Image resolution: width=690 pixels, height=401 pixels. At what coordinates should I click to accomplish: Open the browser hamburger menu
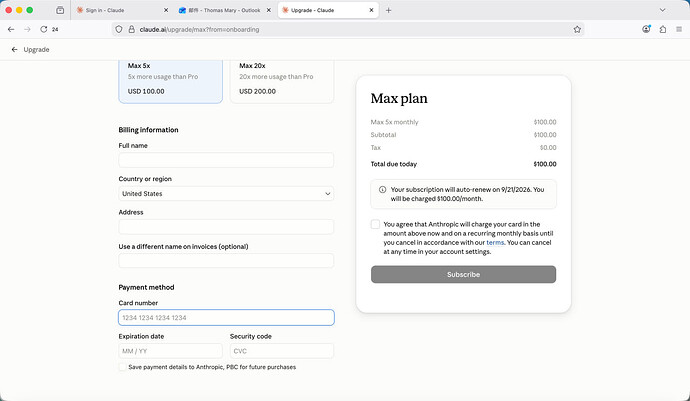pyautogui.click(x=679, y=29)
